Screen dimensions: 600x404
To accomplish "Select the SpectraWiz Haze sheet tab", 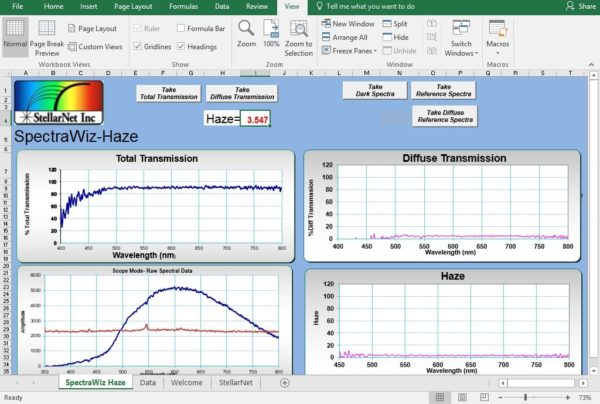I will pyautogui.click(x=95, y=383).
